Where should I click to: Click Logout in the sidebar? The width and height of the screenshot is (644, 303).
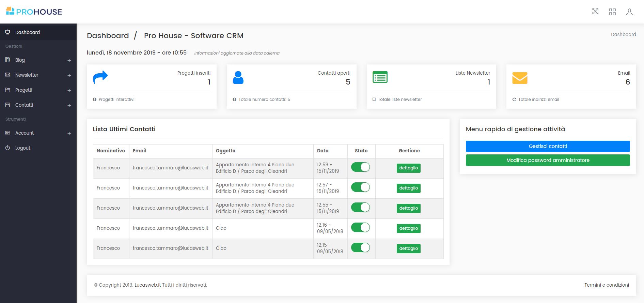coord(38,148)
